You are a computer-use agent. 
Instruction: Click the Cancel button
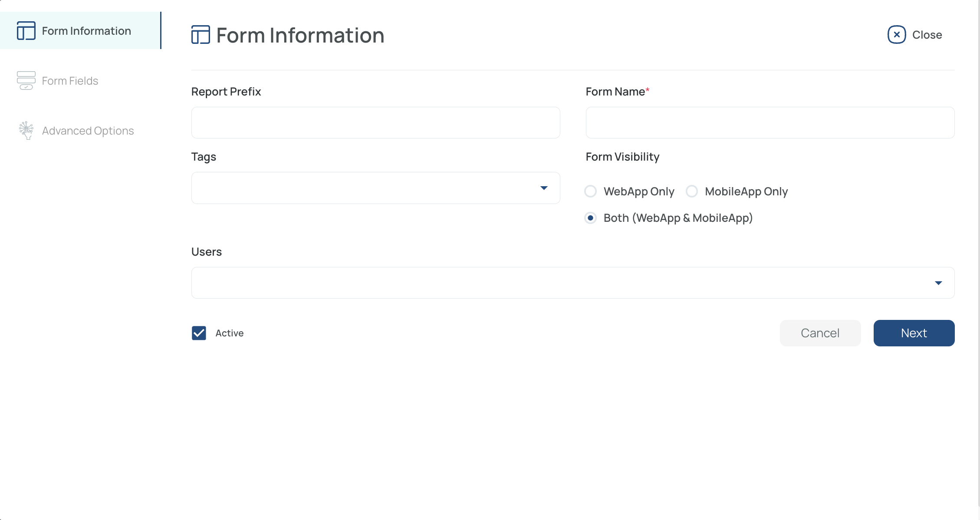coord(820,333)
